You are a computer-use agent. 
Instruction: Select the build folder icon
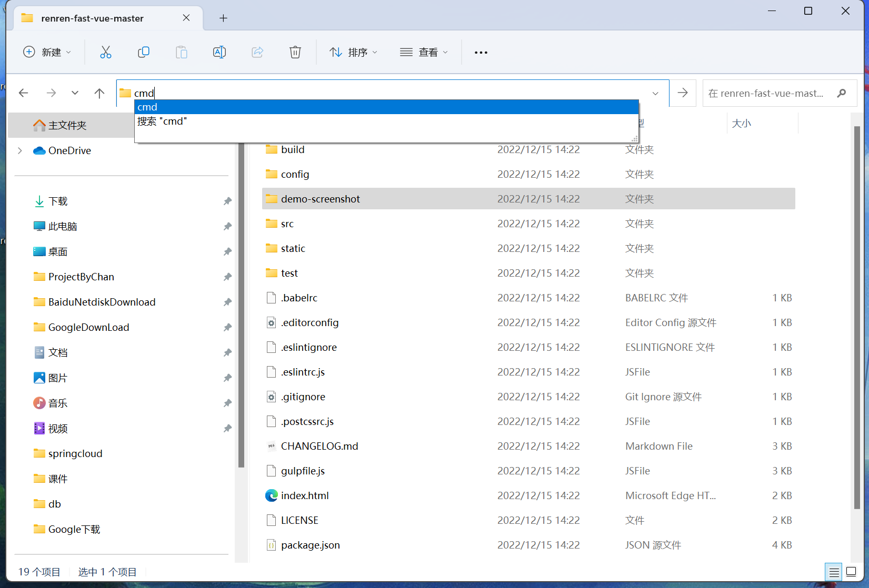tap(272, 149)
